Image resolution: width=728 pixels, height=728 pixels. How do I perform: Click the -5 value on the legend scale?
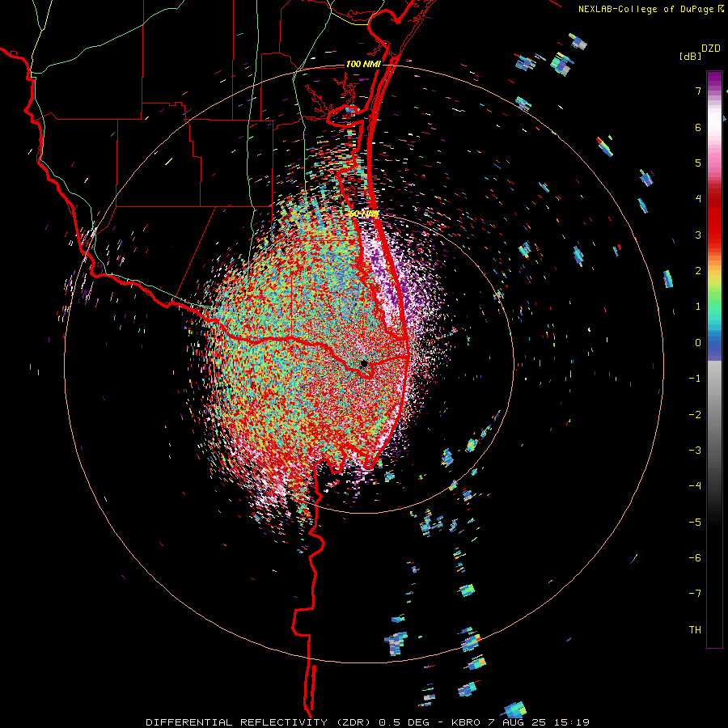point(695,523)
